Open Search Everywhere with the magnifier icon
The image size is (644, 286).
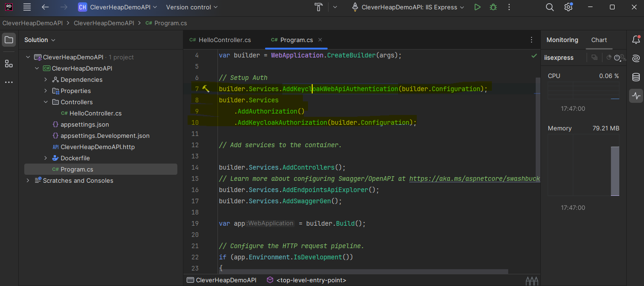(x=550, y=7)
